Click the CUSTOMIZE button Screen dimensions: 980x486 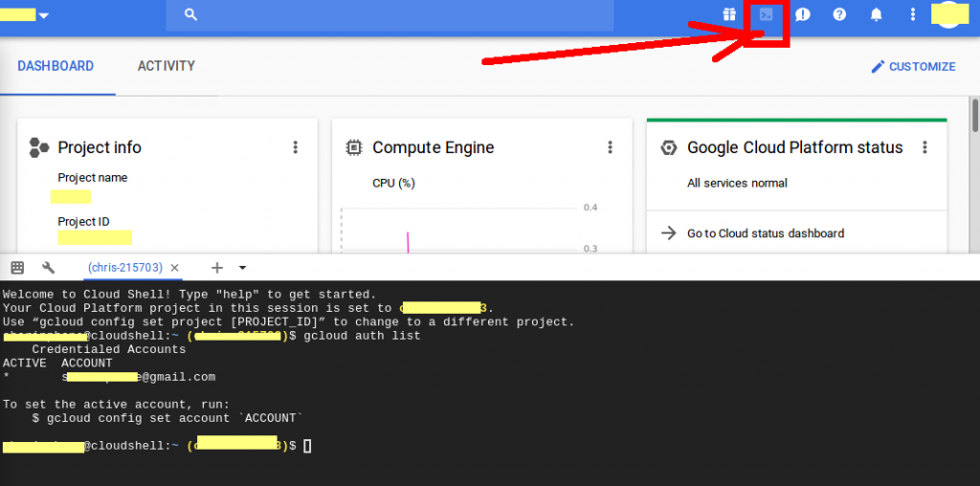913,67
